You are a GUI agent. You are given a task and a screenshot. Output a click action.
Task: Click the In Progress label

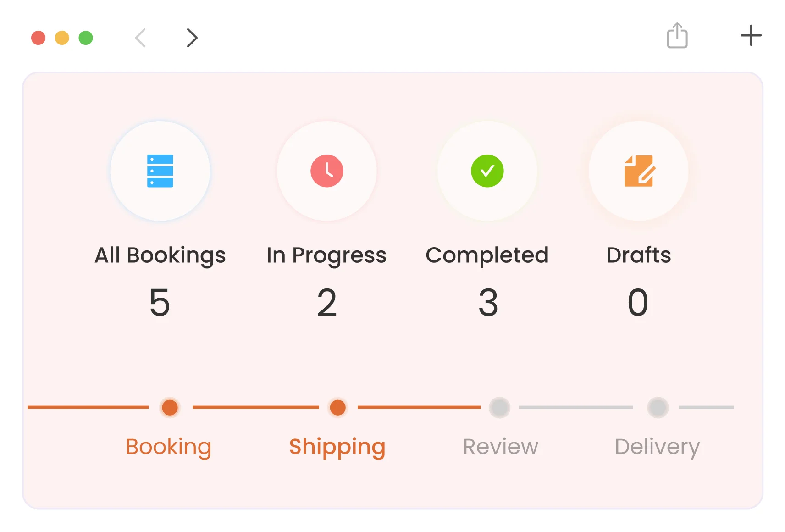pos(326,255)
